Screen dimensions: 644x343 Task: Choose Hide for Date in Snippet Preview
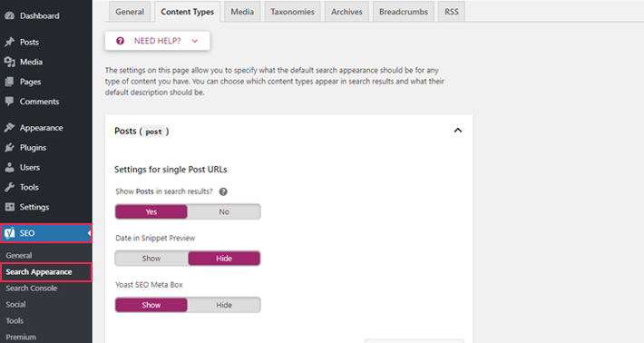[224, 259]
